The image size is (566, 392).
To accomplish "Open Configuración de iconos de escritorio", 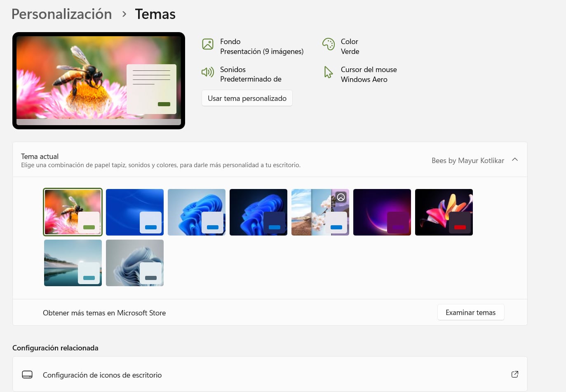I will pyautogui.click(x=102, y=375).
